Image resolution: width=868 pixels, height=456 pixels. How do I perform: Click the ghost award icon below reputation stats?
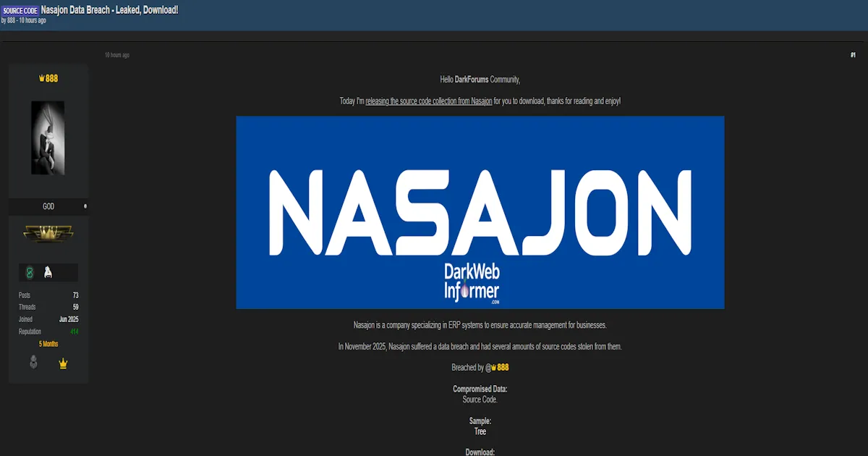coord(33,363)
